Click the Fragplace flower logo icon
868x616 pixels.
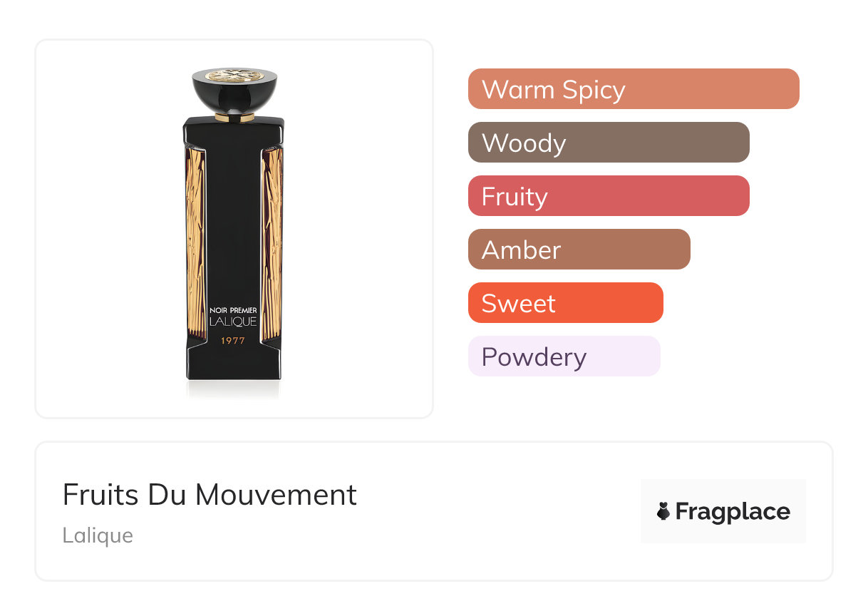[x=663, y=512]
